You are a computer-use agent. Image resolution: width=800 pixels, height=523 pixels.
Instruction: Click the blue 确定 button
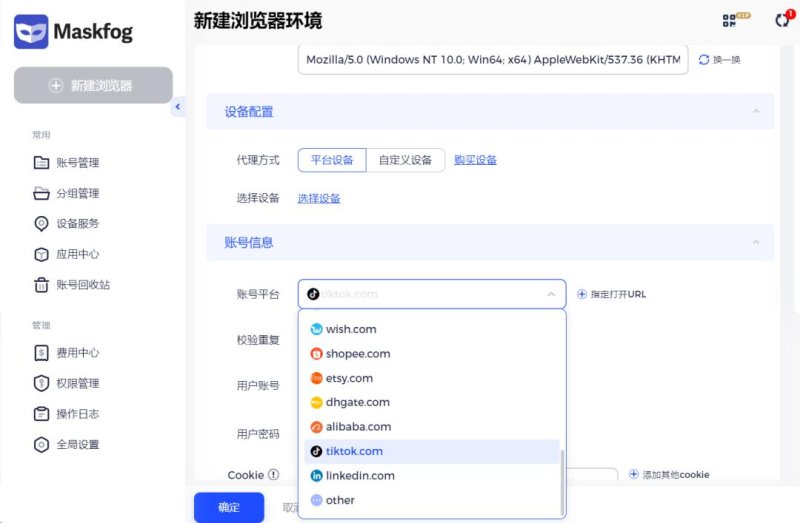click(229, 507)
